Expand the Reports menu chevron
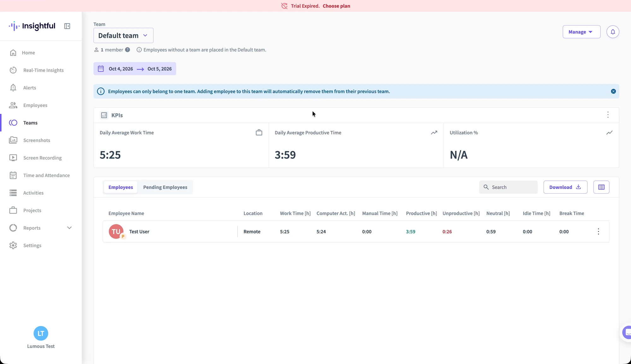631x364 pixels. tap(69, 228)
